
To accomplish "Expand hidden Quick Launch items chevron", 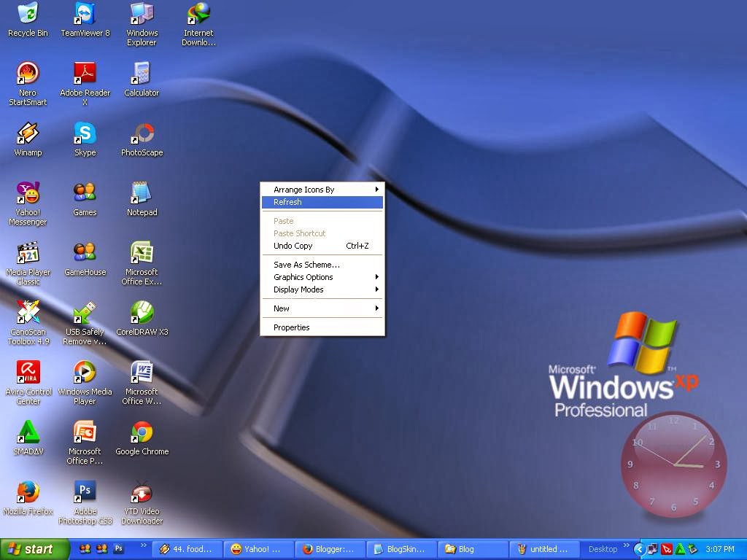I will [x=144, y=545].
